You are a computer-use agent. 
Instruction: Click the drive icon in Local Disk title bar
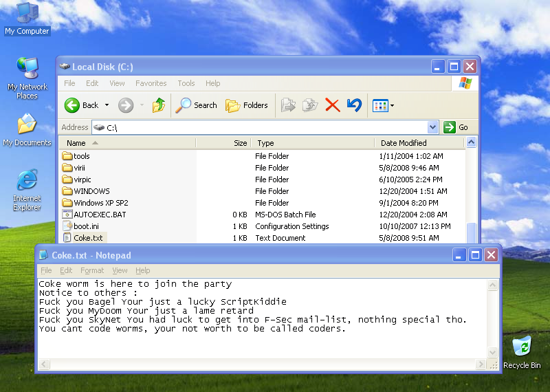pyautogui.click(x=65, y=66)
